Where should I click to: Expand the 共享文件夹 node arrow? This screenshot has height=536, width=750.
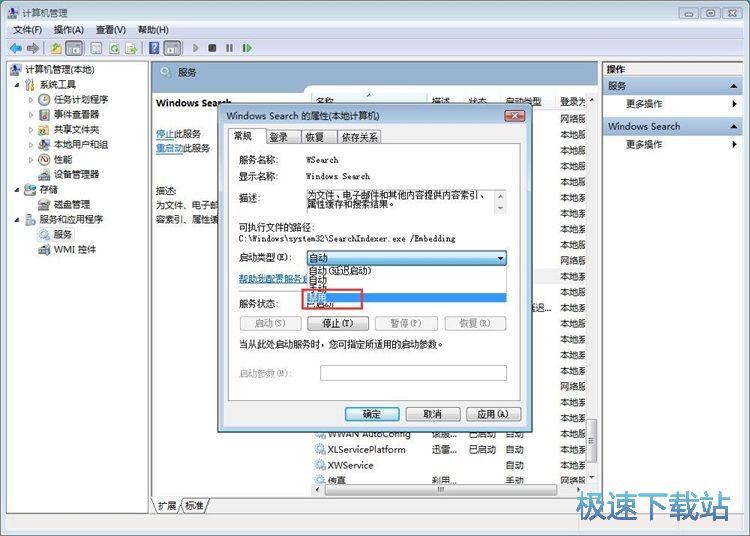pyautogui.click(x=31, y=130)
